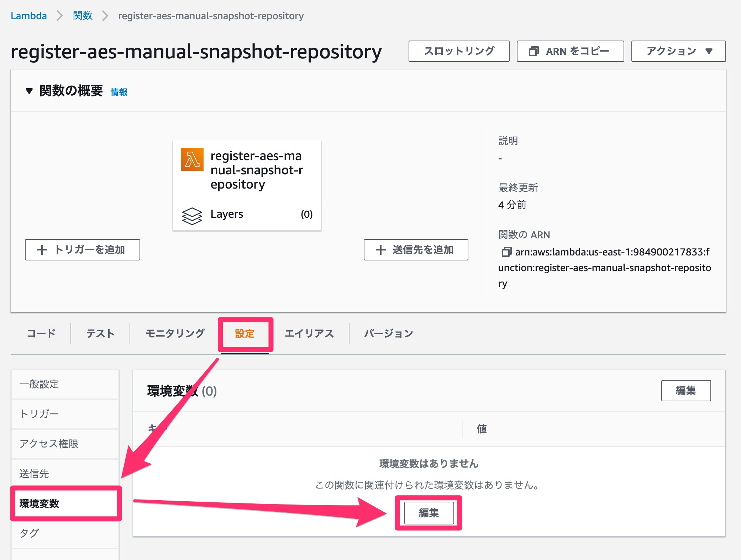Open the 情報 link next to 関数の概要
This screenshot has width=741, height=560.
pyautogui.click(x=119, y=92)
